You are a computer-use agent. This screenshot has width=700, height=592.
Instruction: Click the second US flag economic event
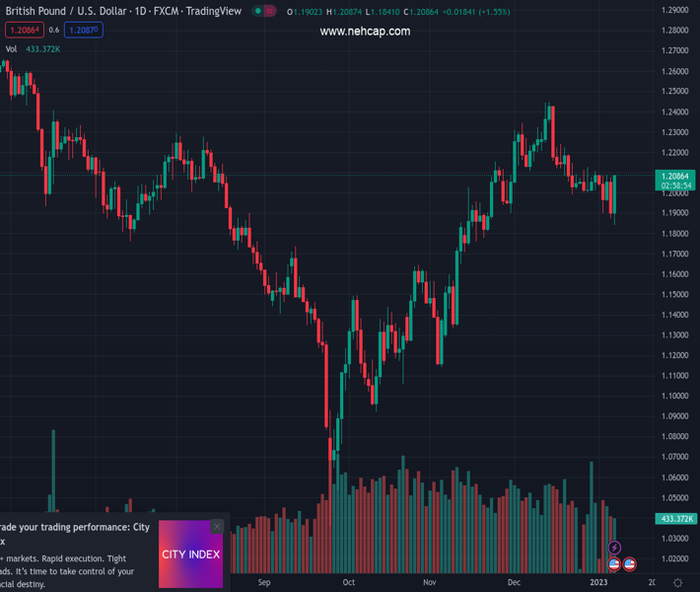click(x=630, y=564)
